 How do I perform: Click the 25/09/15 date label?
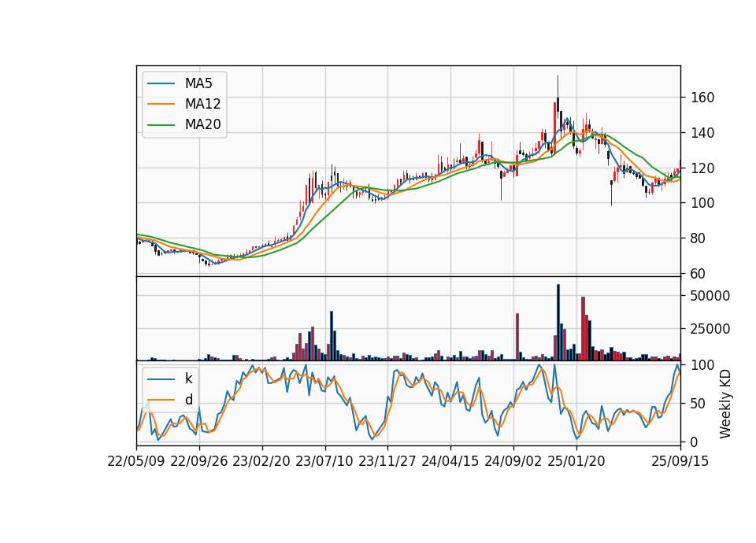[680, 461]
